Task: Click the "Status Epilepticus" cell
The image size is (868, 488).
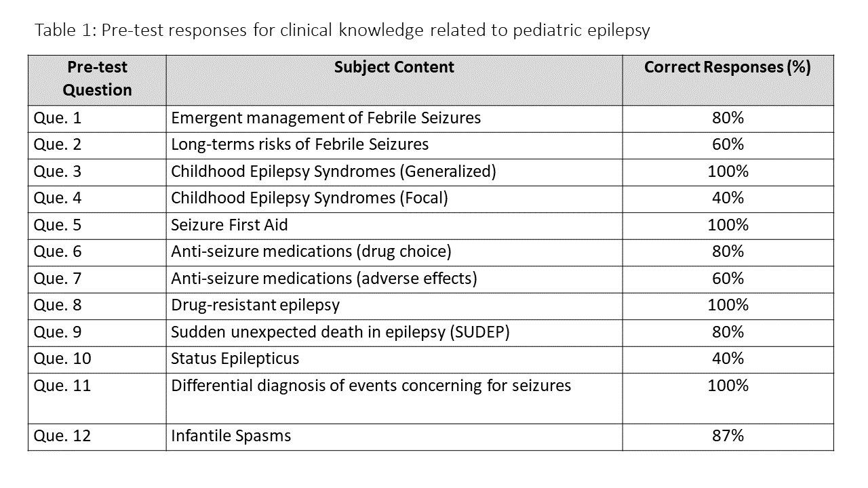Action: tap(235, 359)
